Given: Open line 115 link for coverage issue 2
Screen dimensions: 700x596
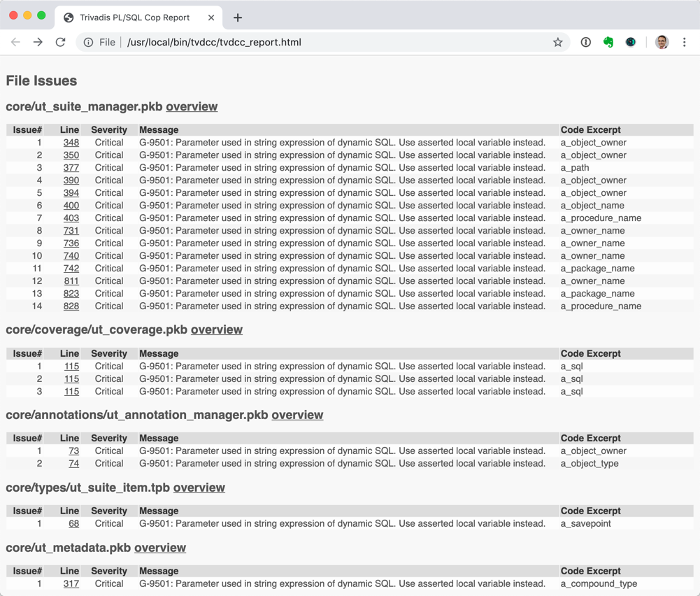Looking at the screenshot, I should coord(71,378).
